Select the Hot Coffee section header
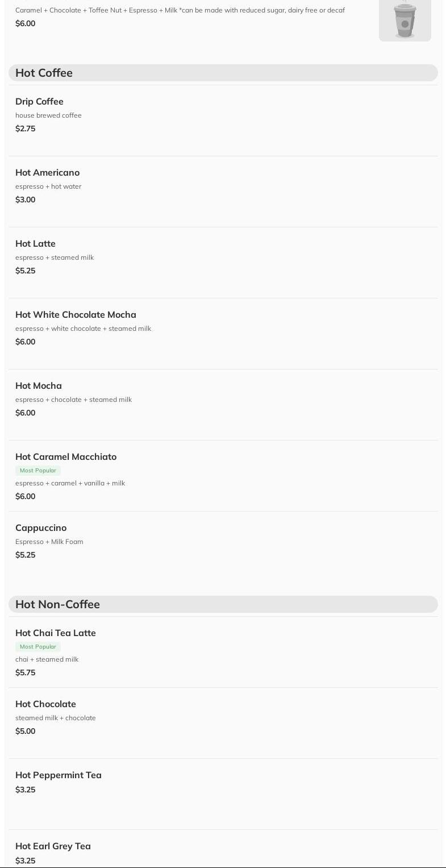 click(44, 73)
